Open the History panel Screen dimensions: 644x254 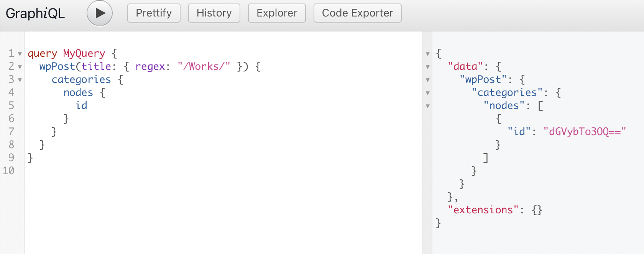(214, 13)
